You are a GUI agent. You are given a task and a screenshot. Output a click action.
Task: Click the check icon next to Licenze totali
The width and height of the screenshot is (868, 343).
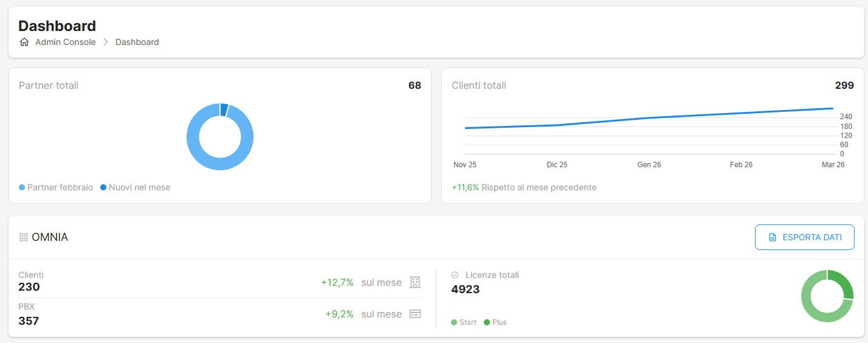click(455, 275)
